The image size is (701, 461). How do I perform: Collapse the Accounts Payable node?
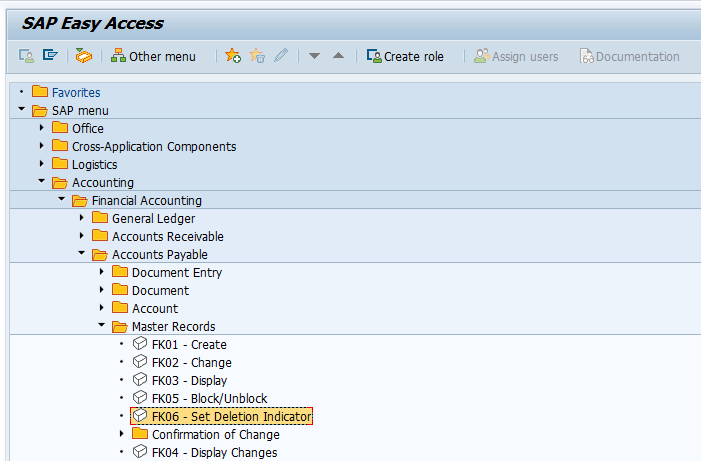pyautogui.click(x=81, y=253)
